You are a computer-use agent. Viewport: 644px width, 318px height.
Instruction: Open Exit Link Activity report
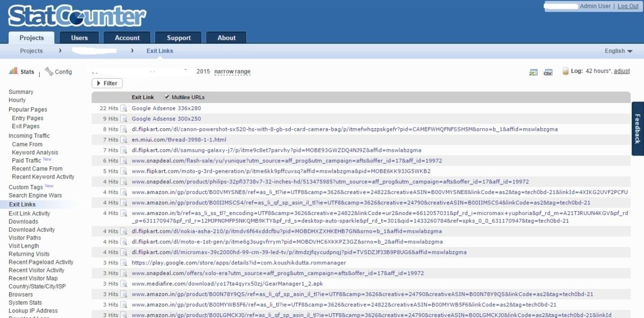coord(30,213)
